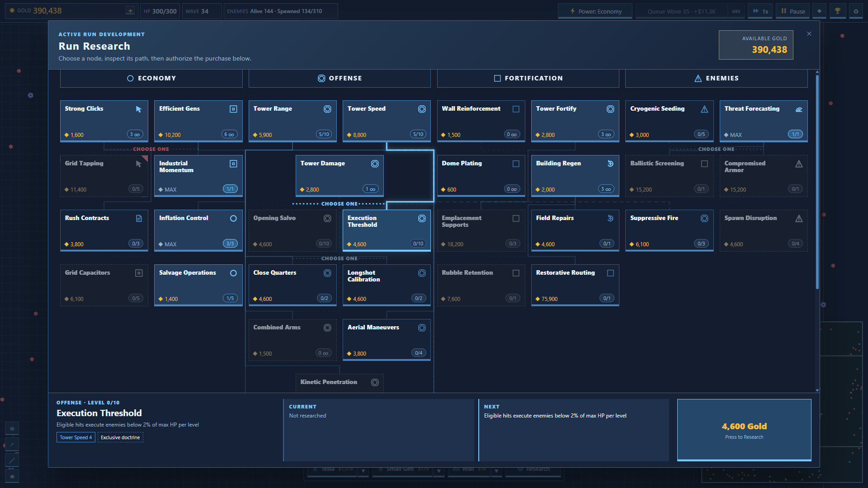
Task: Click the Rush Contracts document icon
Action: (x=139, y=219)
